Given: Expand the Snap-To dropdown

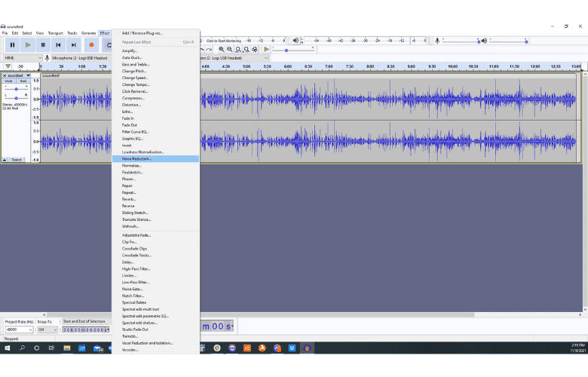Looking at the screenshot, I should click(x=47, y=329).
